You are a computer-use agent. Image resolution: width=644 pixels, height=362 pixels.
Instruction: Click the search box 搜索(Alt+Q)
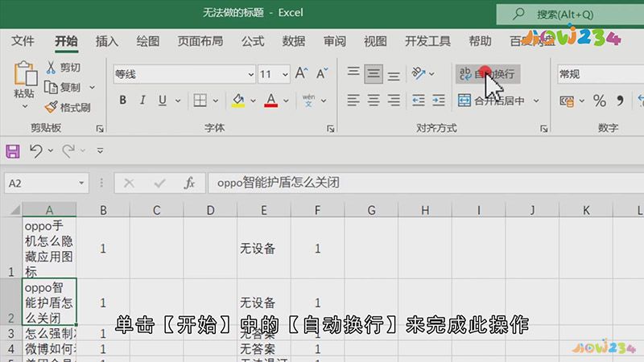(x=570, y=14)
